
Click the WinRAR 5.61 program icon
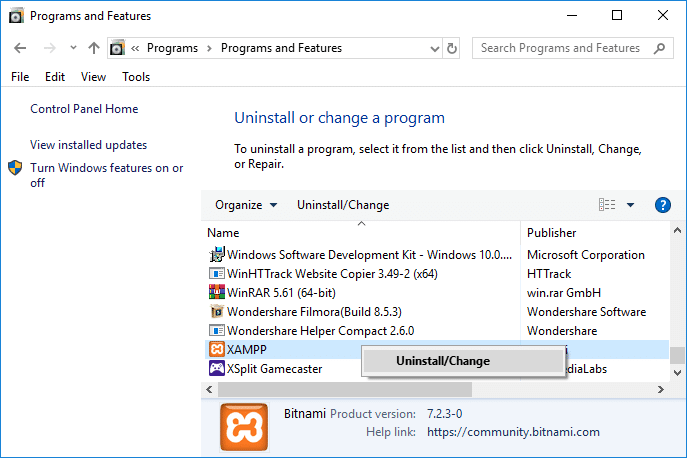coord(216,292)
